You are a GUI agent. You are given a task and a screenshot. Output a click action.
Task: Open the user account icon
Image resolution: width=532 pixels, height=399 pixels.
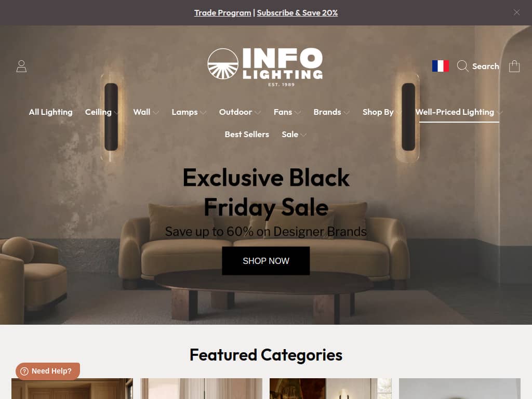[x=21, y=66]
